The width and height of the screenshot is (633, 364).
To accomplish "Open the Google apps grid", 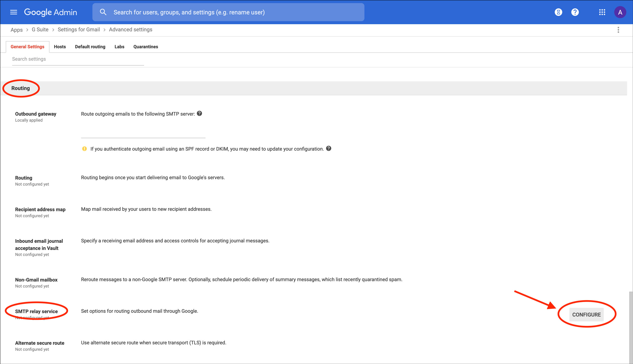I will pyautogui.click(x=602, y=12).
